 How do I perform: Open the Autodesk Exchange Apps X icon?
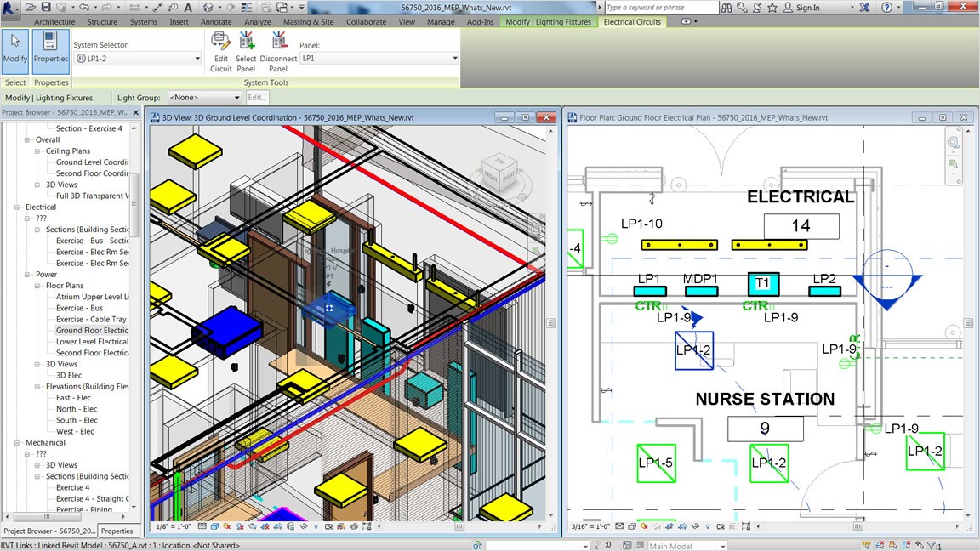click(x=864, y=8)
